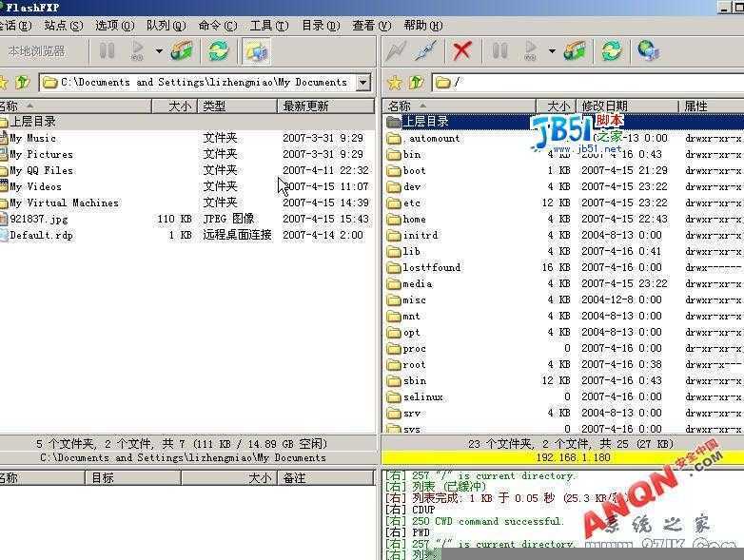This screenshot has height=560, width=744.
Task: Click the right pane disconnect plug icon
Action: point(426,50)
